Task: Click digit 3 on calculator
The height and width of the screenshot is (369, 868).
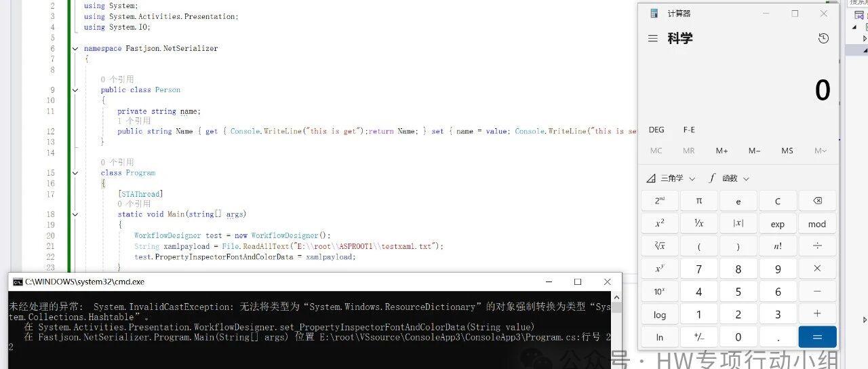Action: pos(778,315)
